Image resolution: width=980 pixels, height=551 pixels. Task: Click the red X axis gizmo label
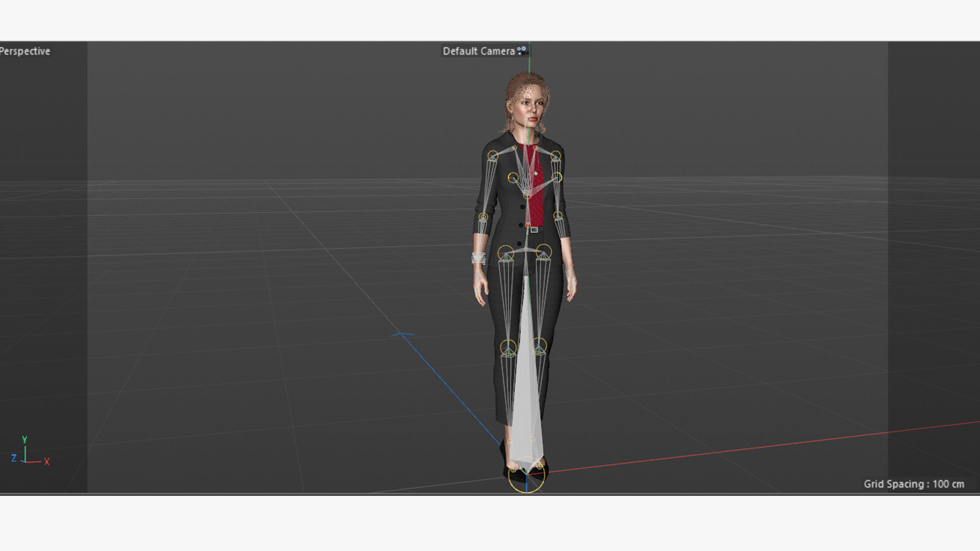click(x=46, y=462)
